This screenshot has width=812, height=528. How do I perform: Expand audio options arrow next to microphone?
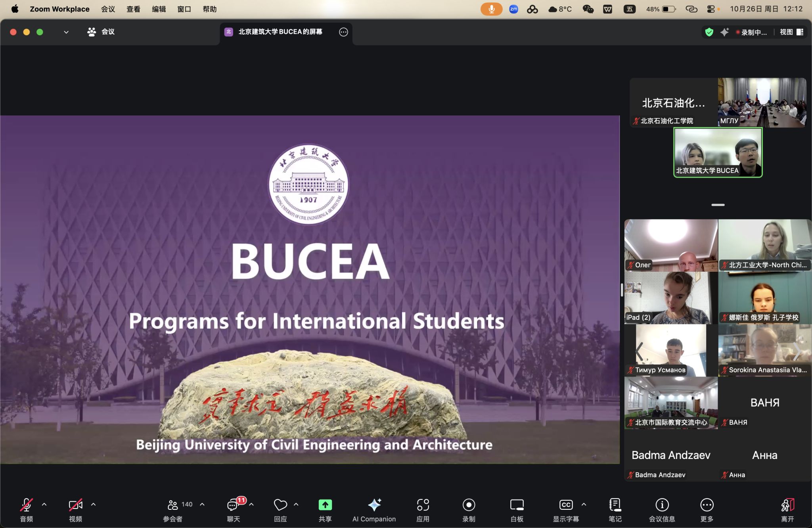tap(44, 505)
